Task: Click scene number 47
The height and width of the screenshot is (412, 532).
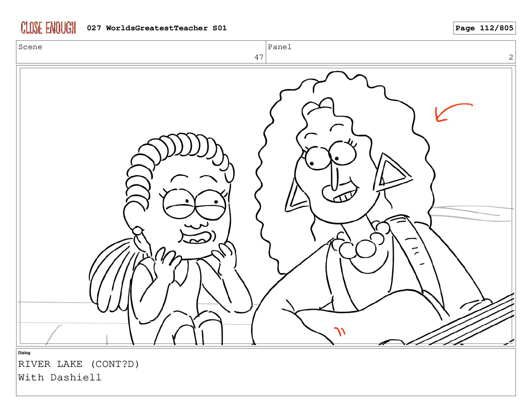Action: click(x=259, y=57)
